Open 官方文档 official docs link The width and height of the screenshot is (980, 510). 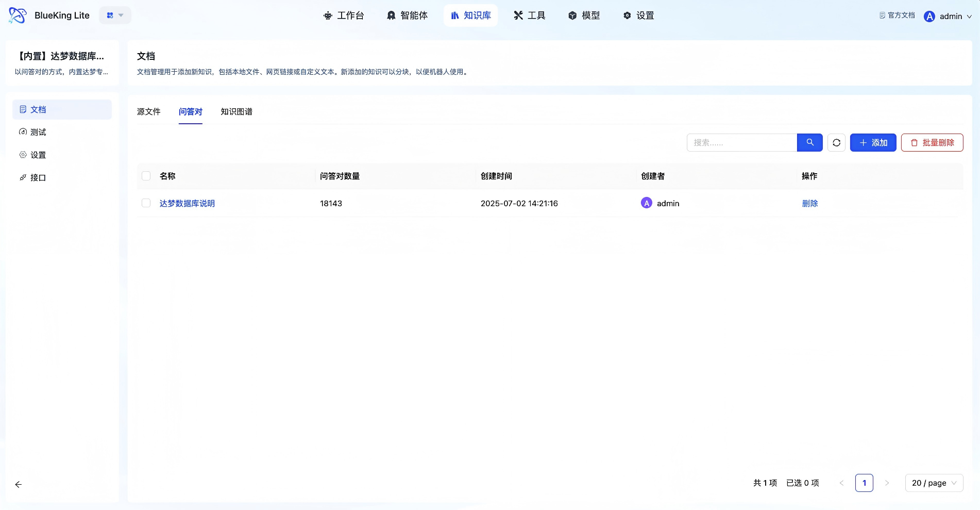[897, 15]
